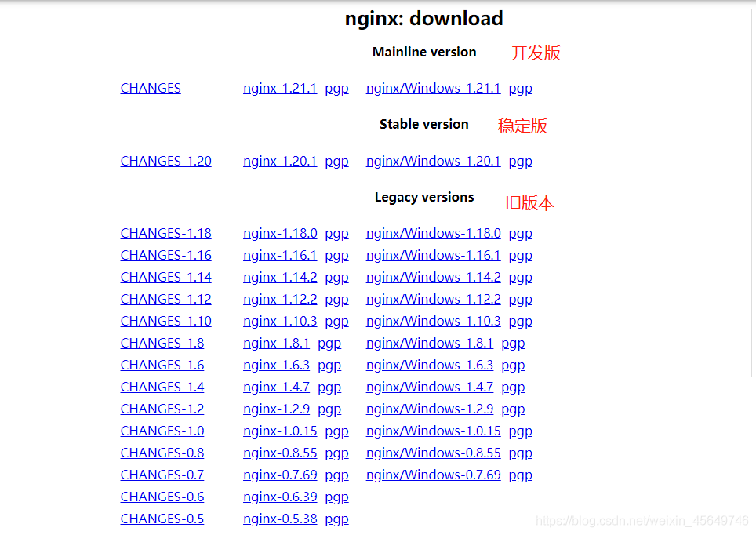The height and width of the screenshot is (535, 756).
Task: Download nginx-1.4.7
Action: click(x=276, y=387)
